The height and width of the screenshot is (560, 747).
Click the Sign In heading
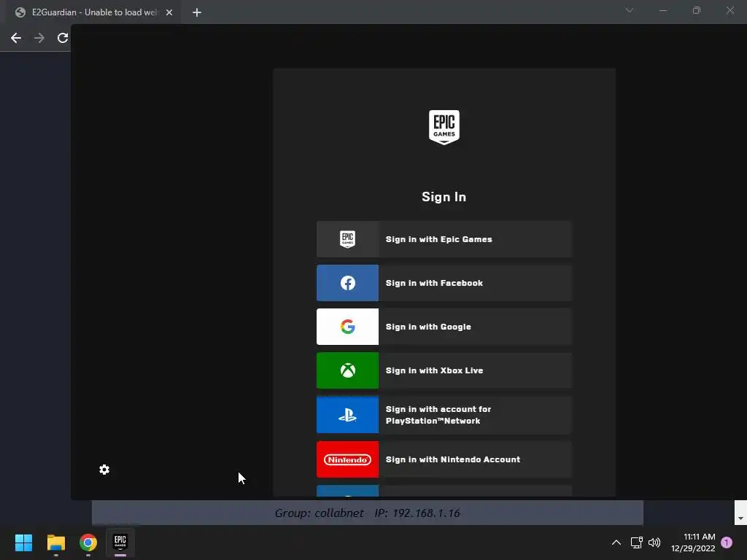click(x=444, y=197)
